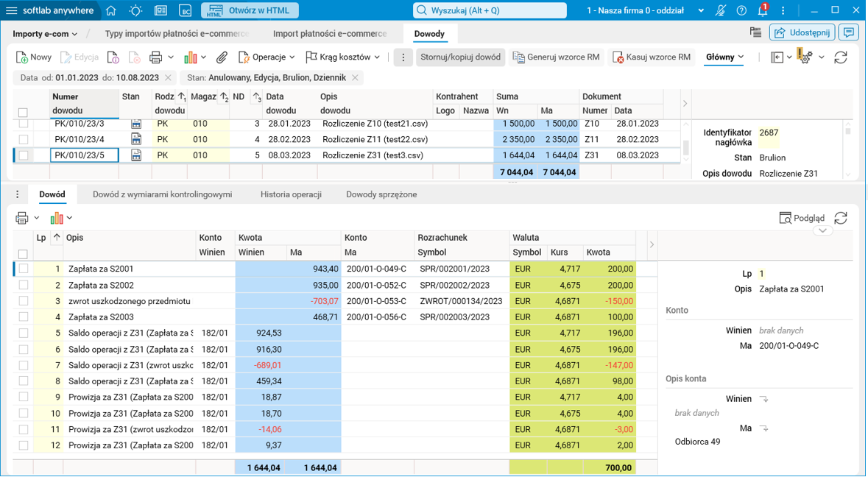868x477 pixels.
Task: Click the home icon in title bar
Action: (110, 11)
